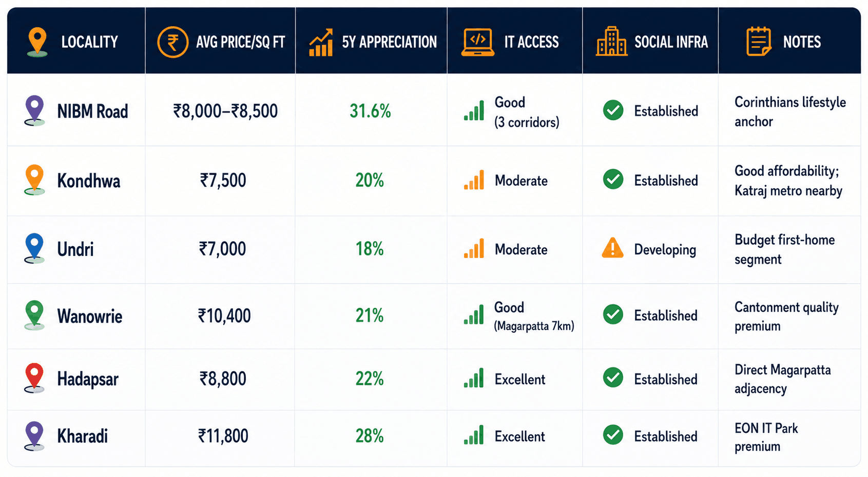Screen dimensions: 868x477
Task: Click the ₹11,800 price for Kharadi
Action: tap(223, 436)
